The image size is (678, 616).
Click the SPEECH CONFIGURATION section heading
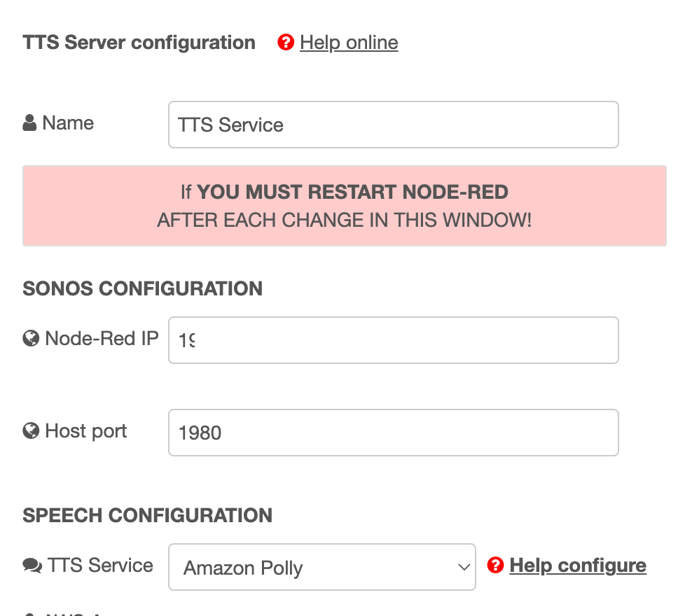(x=148, y=515)
